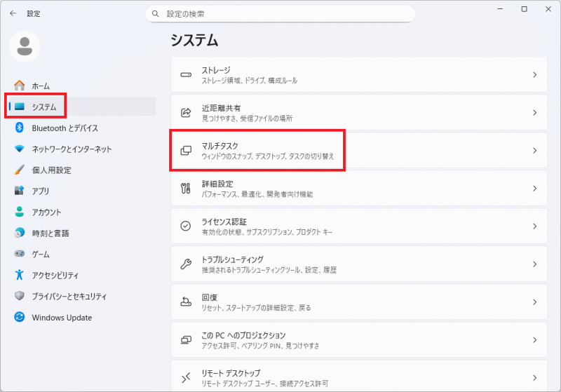Switch to ネットワークとインターネット section
This screenshot has height=392, width=561.
pos(72,149)
